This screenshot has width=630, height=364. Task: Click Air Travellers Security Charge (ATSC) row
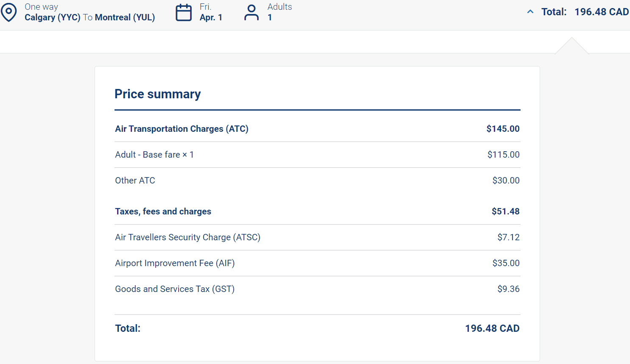tap(188, 237)
